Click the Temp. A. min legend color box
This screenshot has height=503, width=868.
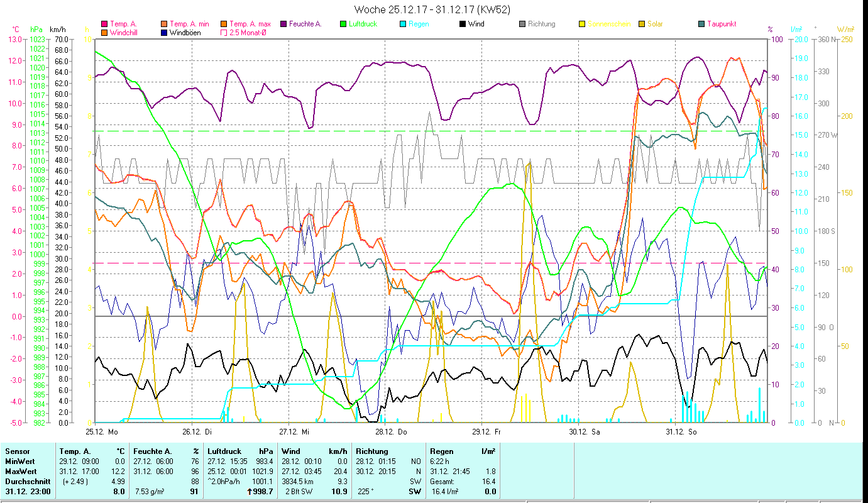[x=164, y=24]
